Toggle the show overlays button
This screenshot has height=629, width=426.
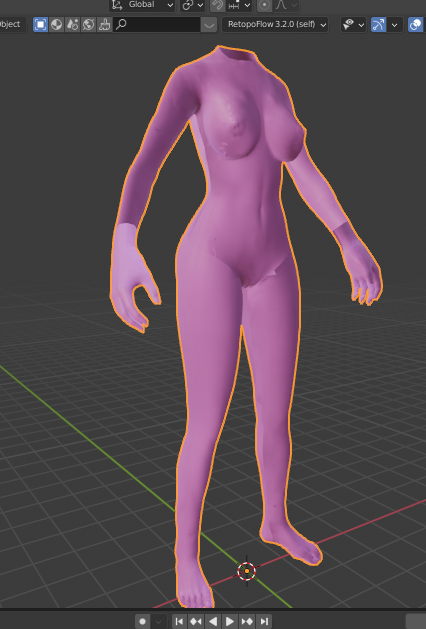point(416,24)
